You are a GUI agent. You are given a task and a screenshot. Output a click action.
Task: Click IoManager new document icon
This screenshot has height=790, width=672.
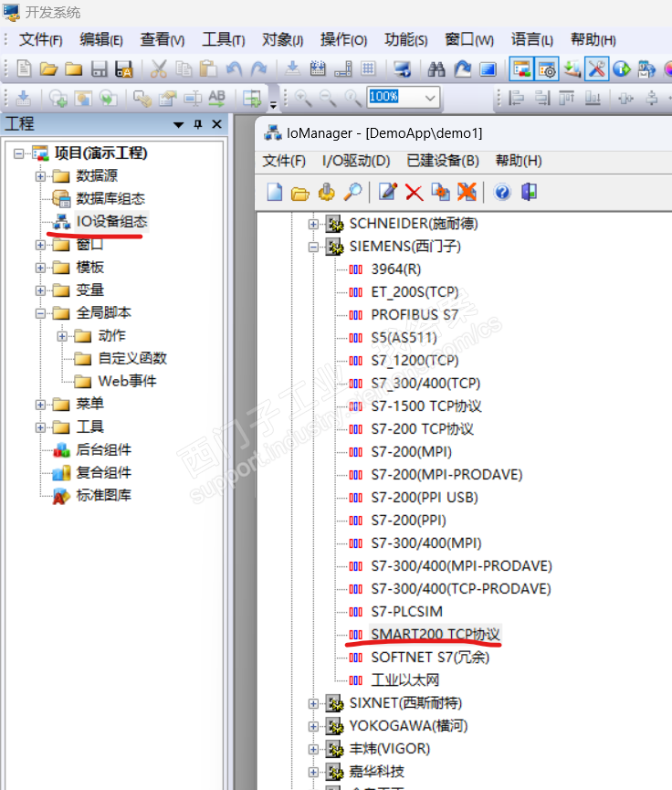coord(275,192)
